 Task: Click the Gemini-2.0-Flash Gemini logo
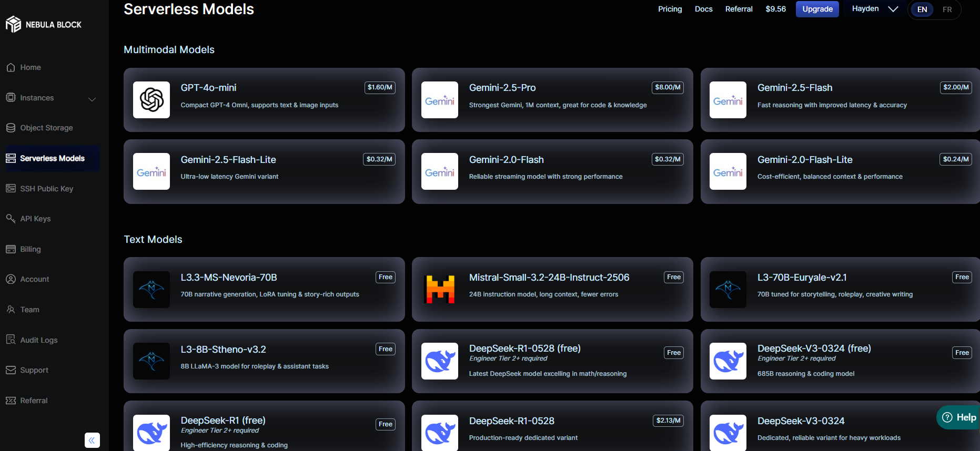(x=440, y=171)
